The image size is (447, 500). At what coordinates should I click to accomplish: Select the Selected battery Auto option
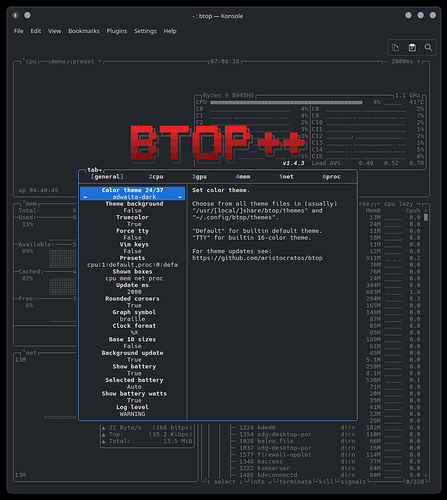click(x=134, y=383)
